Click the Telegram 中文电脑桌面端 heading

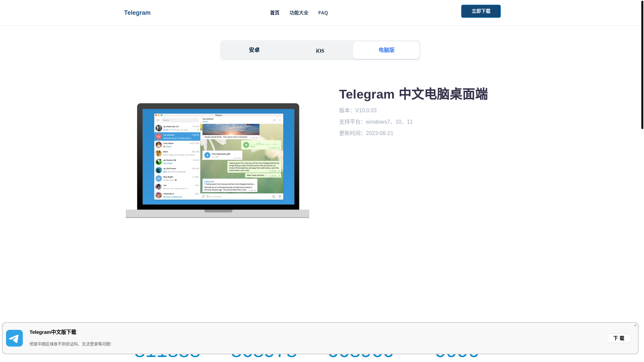coord(413,94)
